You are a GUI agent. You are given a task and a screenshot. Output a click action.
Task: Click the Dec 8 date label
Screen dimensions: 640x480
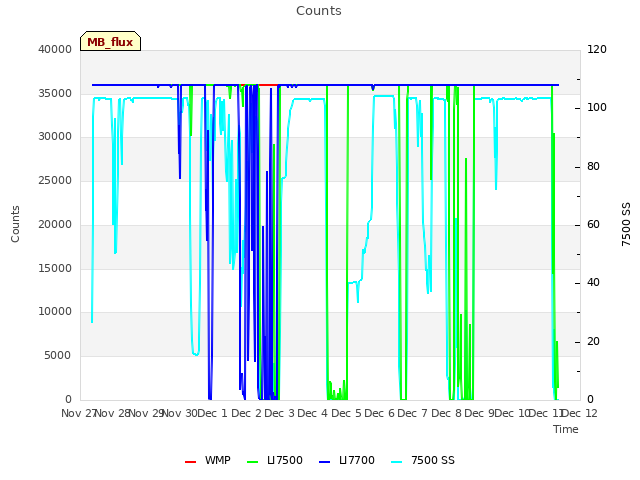click(447, 413)
